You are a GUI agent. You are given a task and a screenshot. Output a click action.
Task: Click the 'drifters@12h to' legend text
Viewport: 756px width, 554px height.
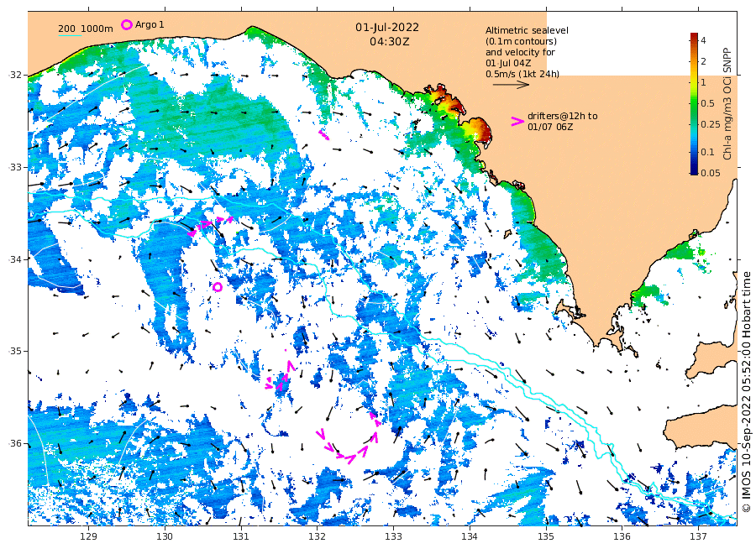(562, 116)
